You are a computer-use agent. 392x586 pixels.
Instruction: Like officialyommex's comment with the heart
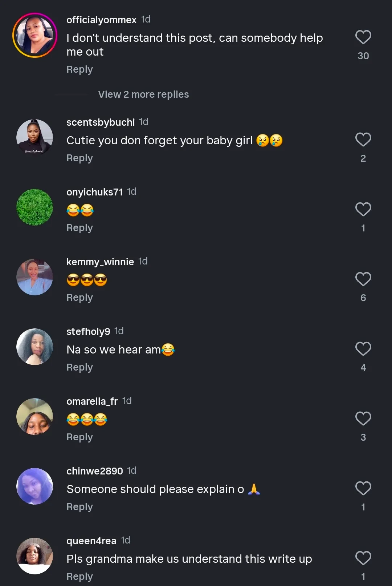[x=363, y=37]
